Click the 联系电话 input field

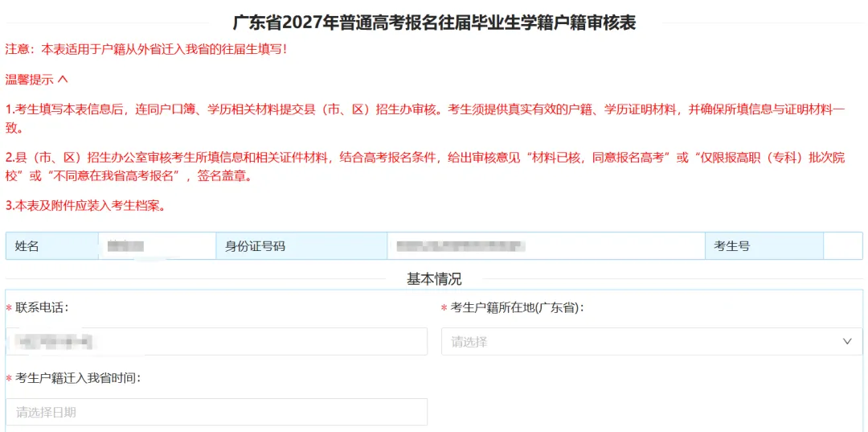click(216, 342)
